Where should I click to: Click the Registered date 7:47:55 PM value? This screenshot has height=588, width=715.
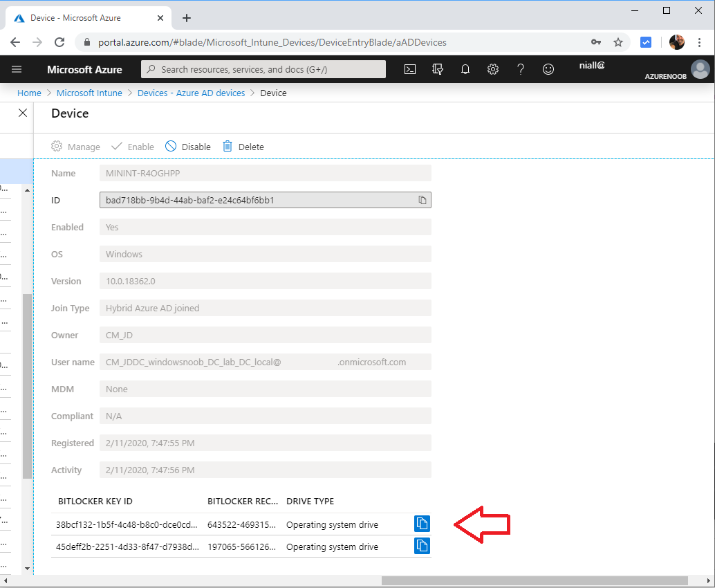[x=266, y=443]
